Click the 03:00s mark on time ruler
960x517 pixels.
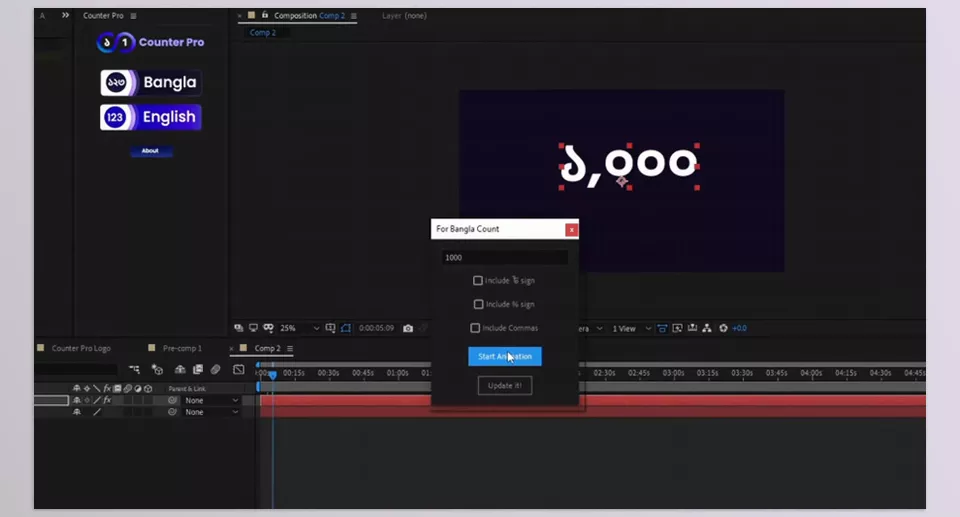tap(673, 372)
